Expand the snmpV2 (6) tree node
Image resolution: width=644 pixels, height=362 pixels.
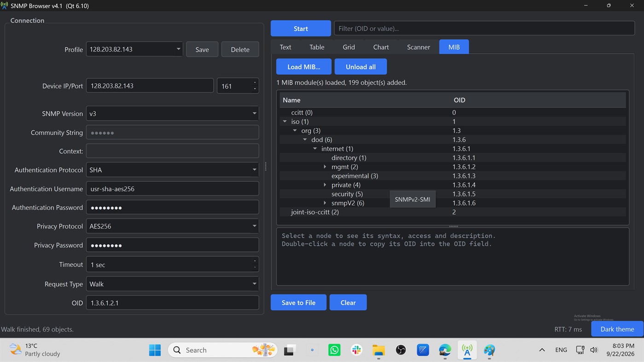point(325,203)
